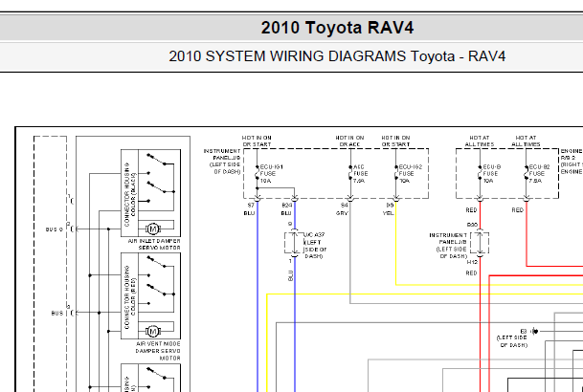583x392 pixels.
Task: Click the motor symbol in Air Inlet Damper Servo
Action: tap(152, 229)
